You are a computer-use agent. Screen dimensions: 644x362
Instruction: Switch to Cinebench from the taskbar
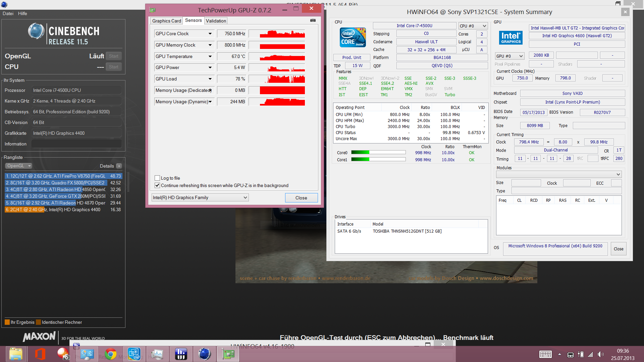[204, 354]
